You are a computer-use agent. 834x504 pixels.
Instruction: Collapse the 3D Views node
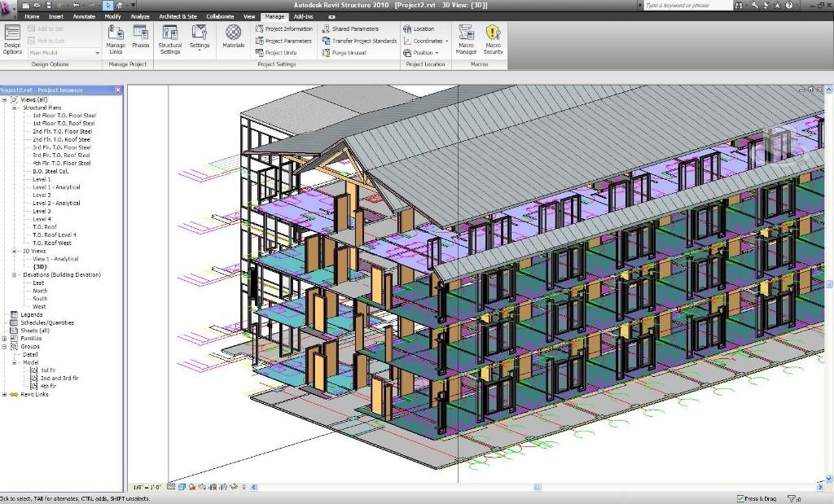(x=15, y=251)
